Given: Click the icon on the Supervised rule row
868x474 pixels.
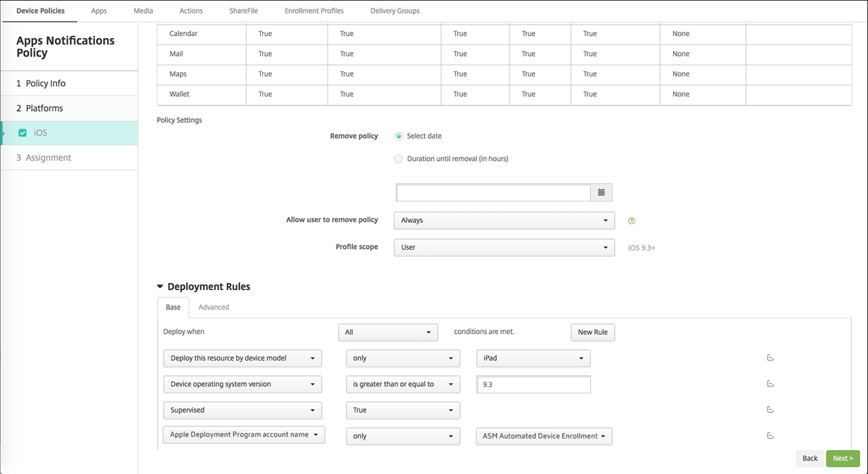Looking at the screenshot, I should [770, 410].
